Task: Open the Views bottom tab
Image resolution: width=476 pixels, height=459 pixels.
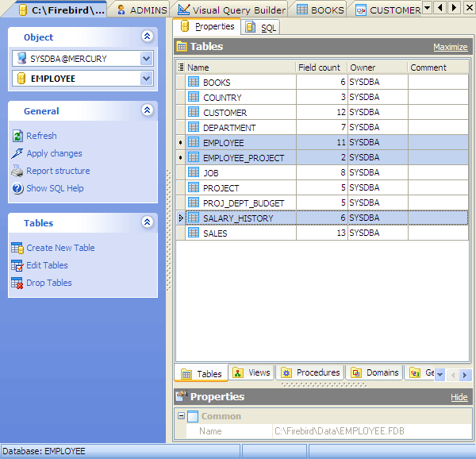Action: (251, 372)
